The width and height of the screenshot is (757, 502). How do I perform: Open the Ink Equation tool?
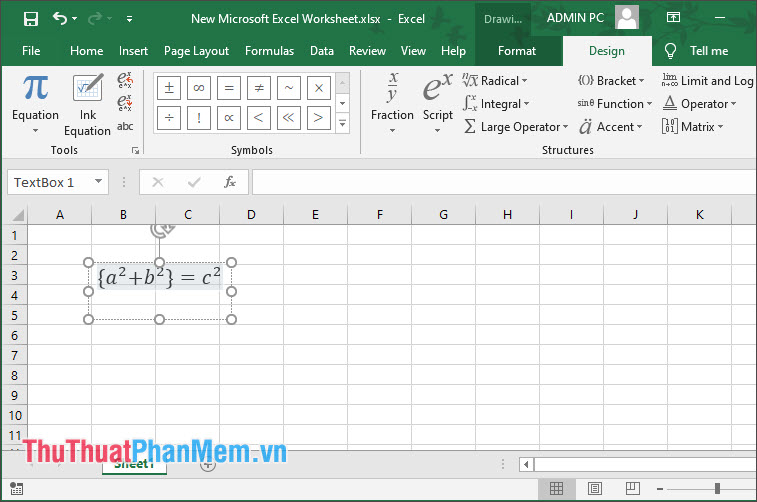pos(87,105)
